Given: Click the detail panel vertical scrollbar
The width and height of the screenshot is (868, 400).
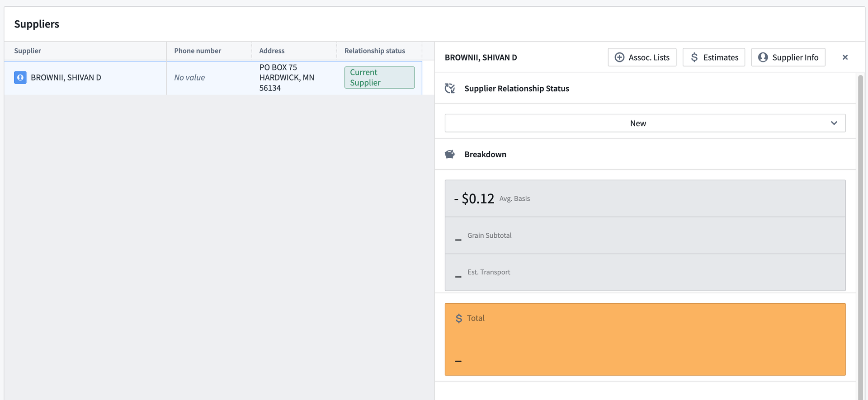Looking at the screenshot, I should coord(860,226).
